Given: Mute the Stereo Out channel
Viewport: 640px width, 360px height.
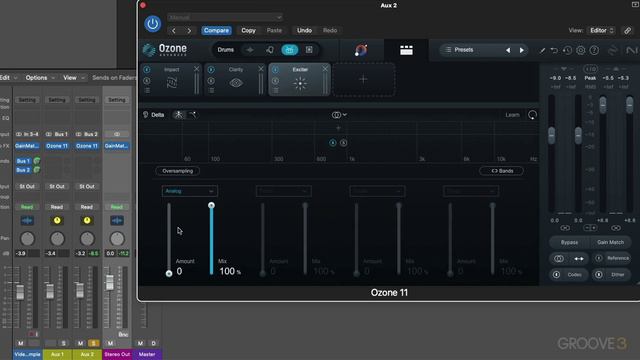Looking at the screenshot, I should 111,343.
